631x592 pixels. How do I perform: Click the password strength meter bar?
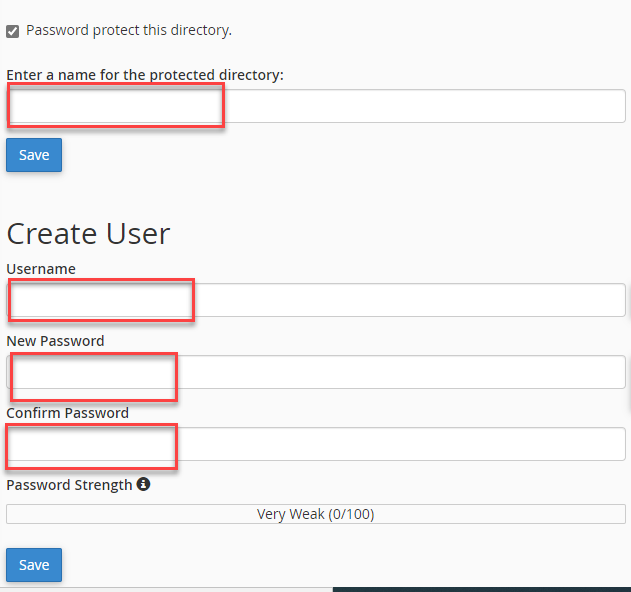pyautogui.click(x=316, y=514)
